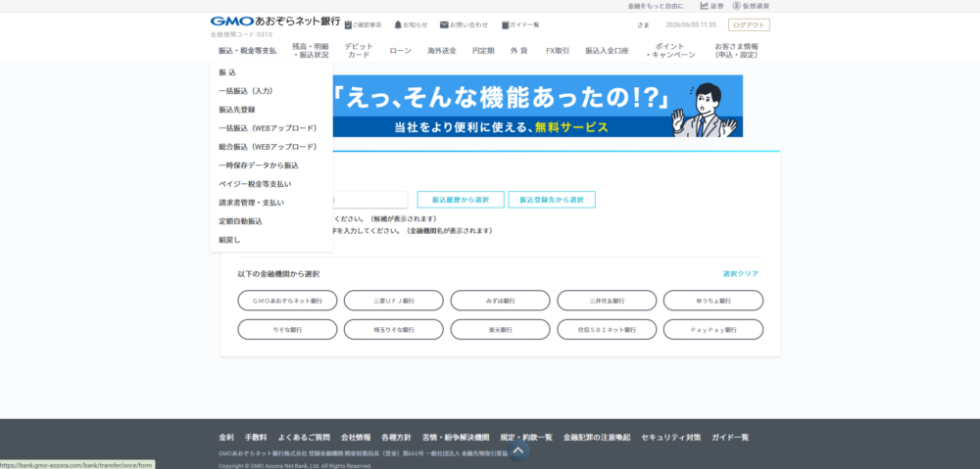Click the お問い合わせ envelope icon

pos(444,25)
